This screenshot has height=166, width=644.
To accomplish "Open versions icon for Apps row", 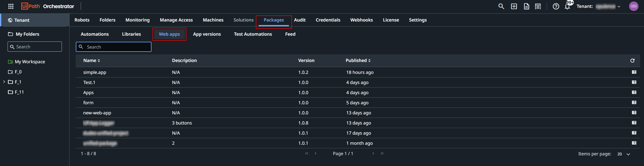I will [x=634, y=92].
